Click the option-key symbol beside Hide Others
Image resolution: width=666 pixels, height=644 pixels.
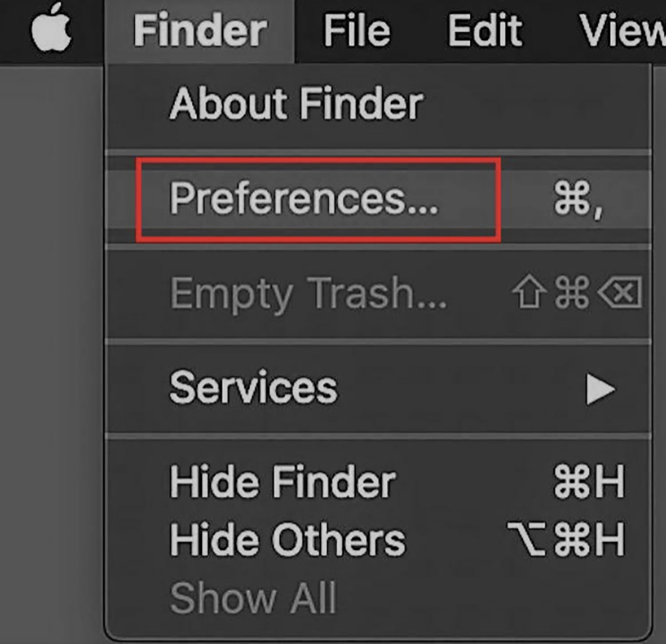[527, 539]
